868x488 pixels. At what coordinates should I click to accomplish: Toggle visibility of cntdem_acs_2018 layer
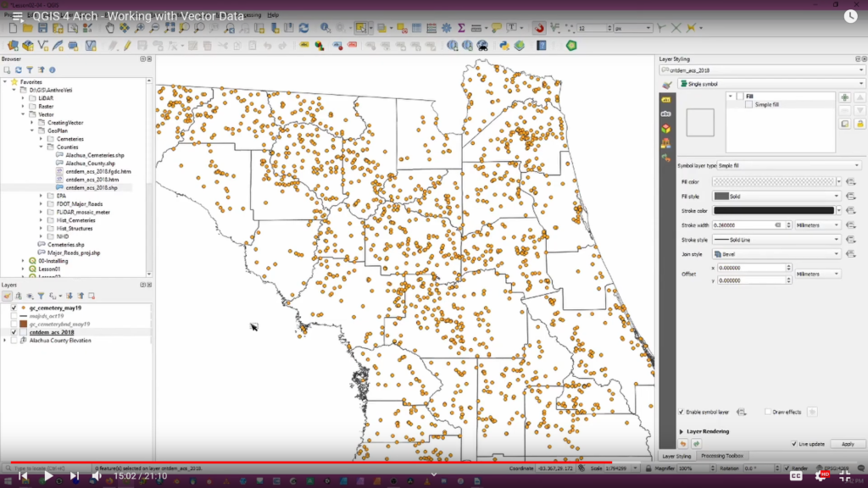click(14, 332)
